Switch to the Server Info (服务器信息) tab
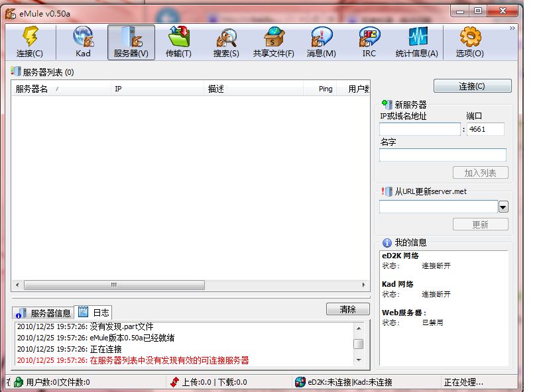Viewport: 543px width, 392px height. point(43,313)
